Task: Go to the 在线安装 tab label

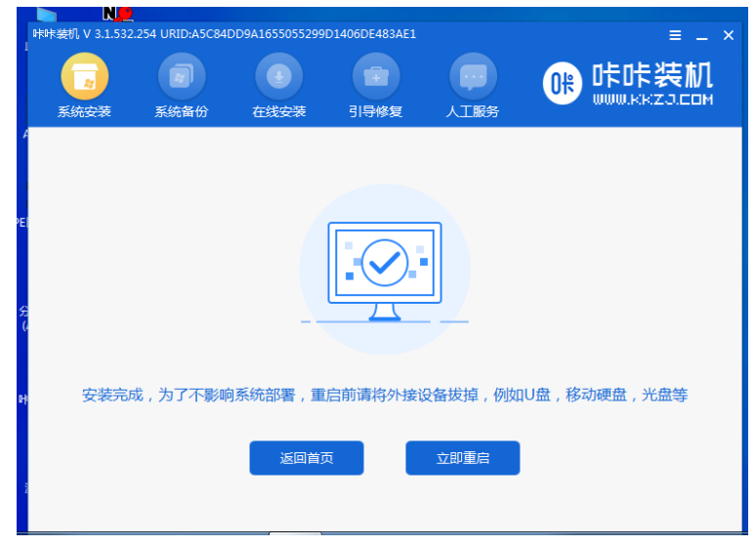Action: point(279,111)
